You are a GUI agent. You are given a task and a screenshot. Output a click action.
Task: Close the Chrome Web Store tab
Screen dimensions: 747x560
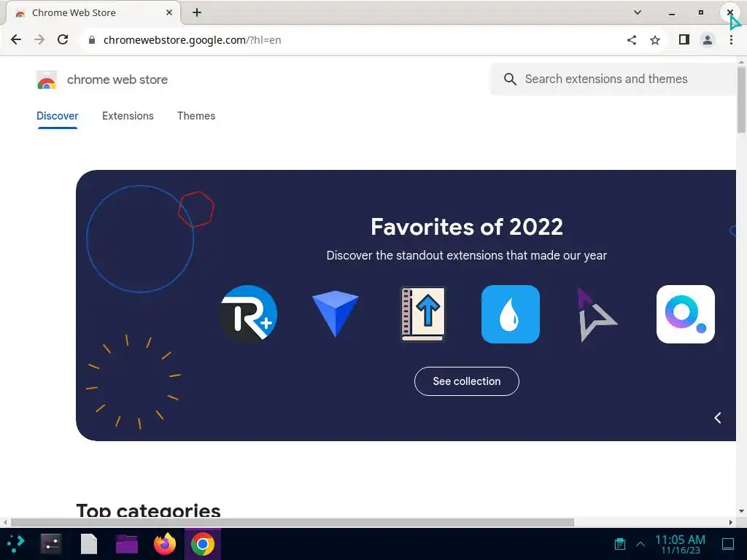tap(169, 12)
